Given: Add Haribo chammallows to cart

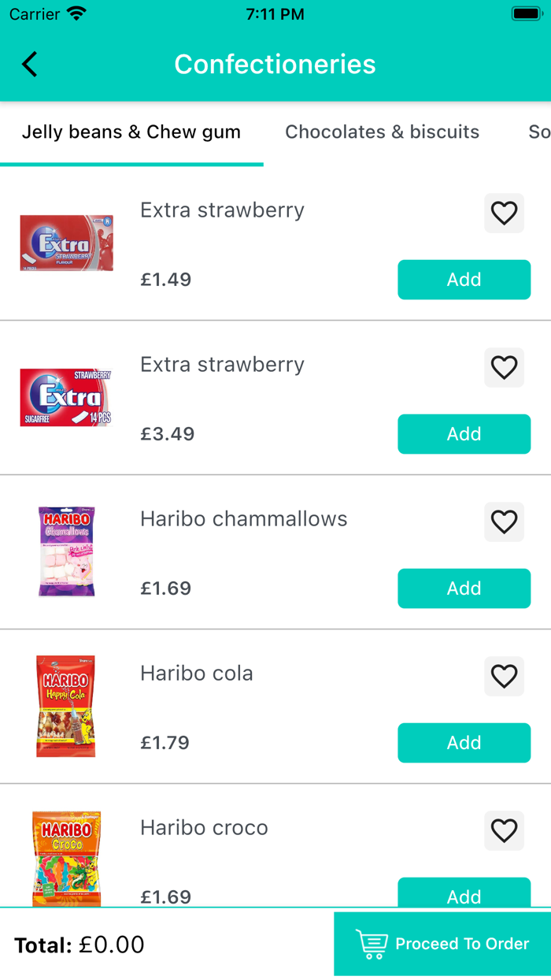Looking at the screenshot, I should point(464,588).
